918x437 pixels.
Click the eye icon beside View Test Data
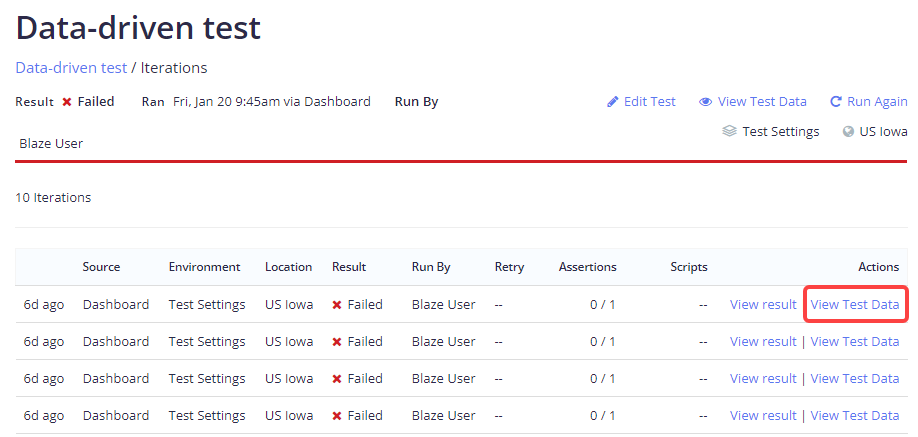pyautogui.click(x=705, y=102)
